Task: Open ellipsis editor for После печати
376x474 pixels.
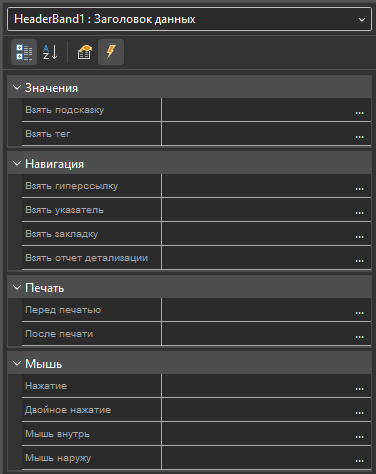Action: click(x=359, y=337)
